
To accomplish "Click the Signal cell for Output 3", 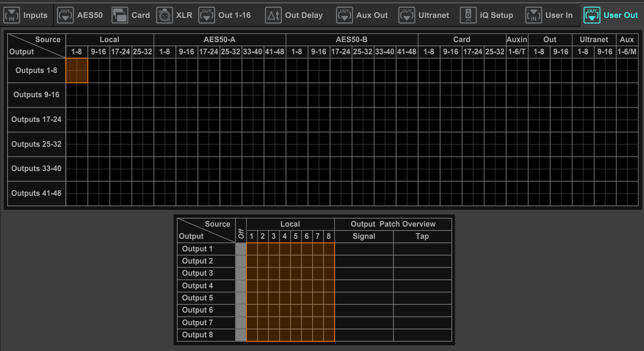I will (364, 273).
